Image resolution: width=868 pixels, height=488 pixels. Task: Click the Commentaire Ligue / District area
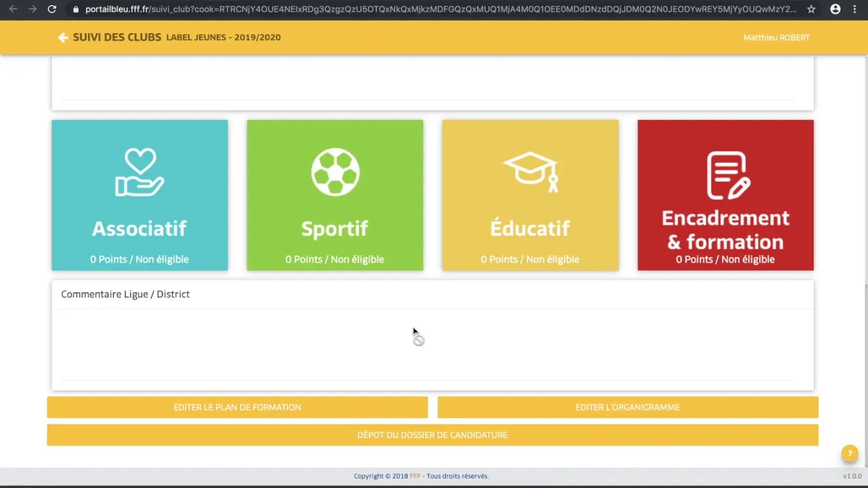(x=433, y=344)
